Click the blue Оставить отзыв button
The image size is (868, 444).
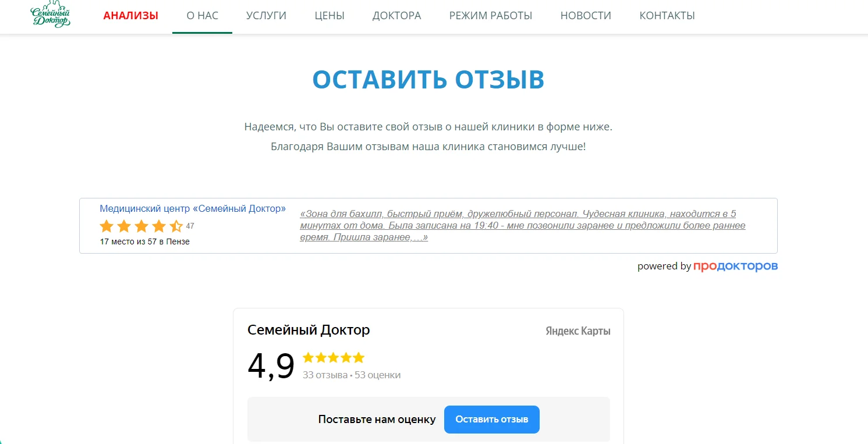[x=492, y=420]
